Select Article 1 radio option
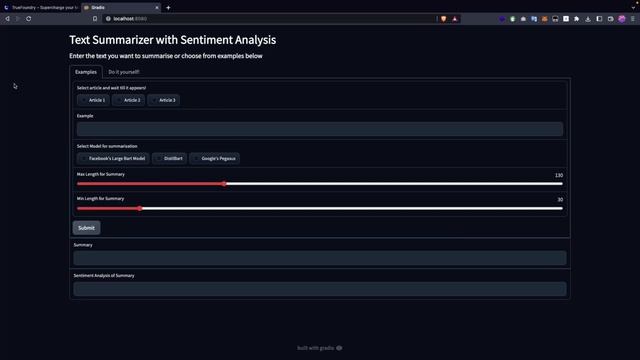Viewport: 640px width, 360px height. point(93,100)
